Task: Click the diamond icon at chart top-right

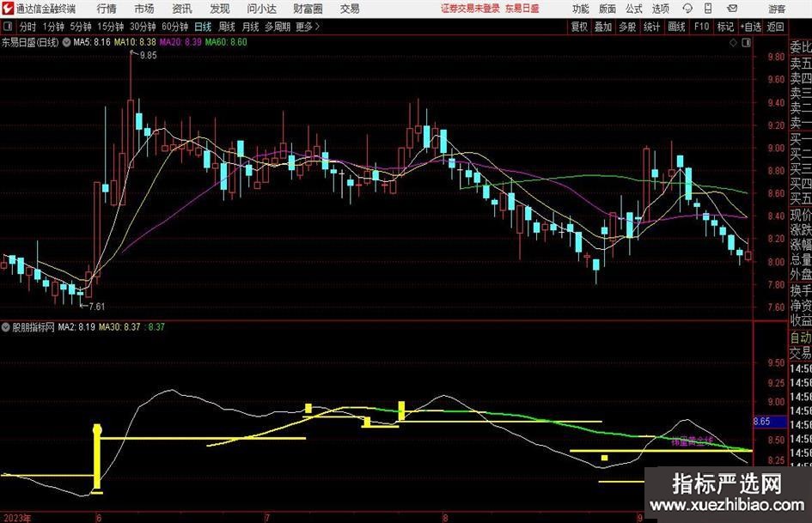Action: coord(733,43)
